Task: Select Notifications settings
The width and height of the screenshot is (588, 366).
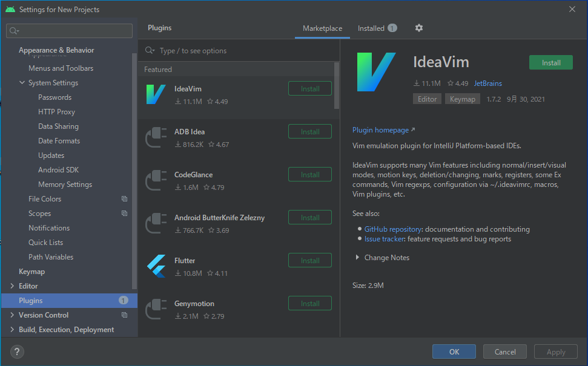Action: (x=49, y=228)
